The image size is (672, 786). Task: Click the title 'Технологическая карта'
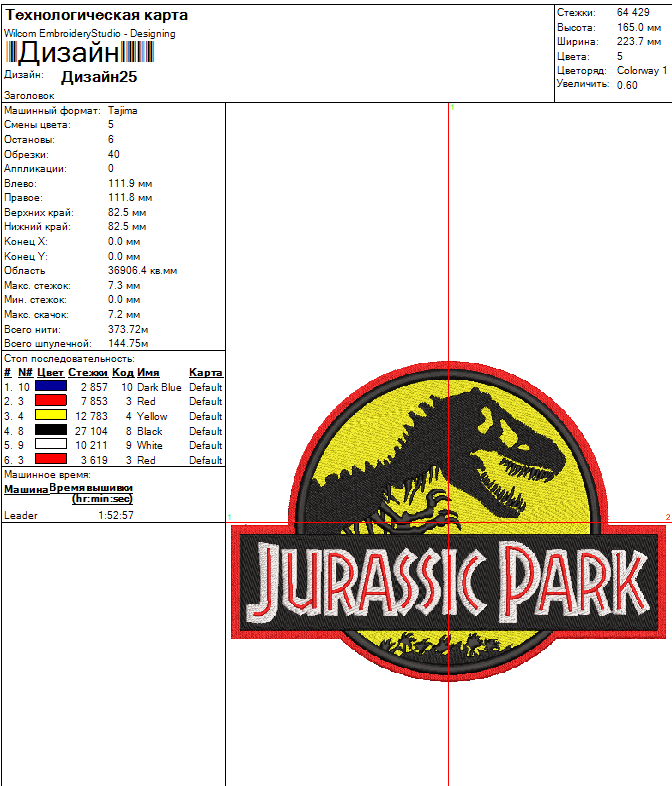coord(96,15)
